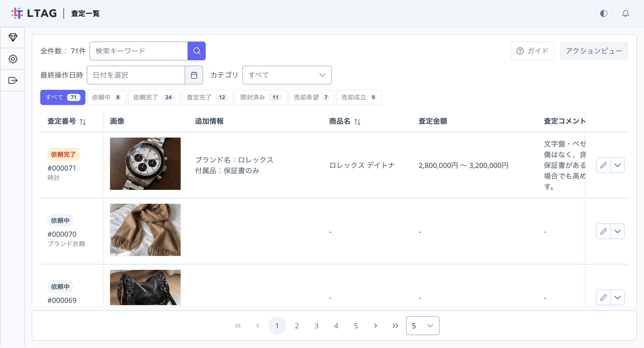Open the brown scarf thumbnail image

[x=145, y=230]
